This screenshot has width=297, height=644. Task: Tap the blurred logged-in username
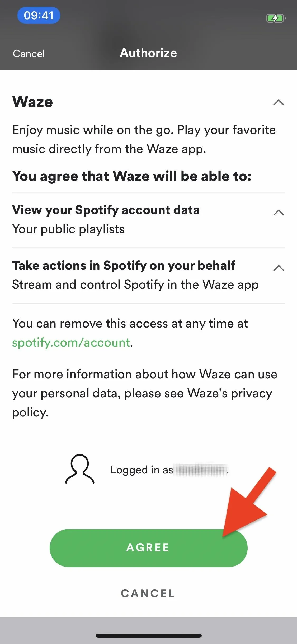coord(201,470)
